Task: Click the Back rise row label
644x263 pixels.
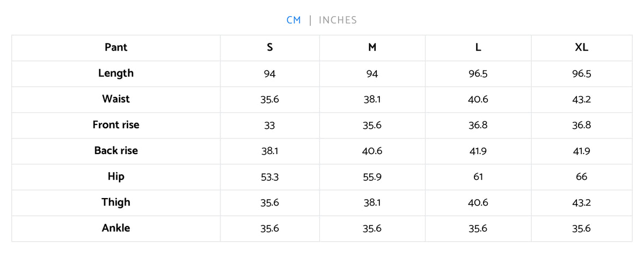Action: coord(116,150)
